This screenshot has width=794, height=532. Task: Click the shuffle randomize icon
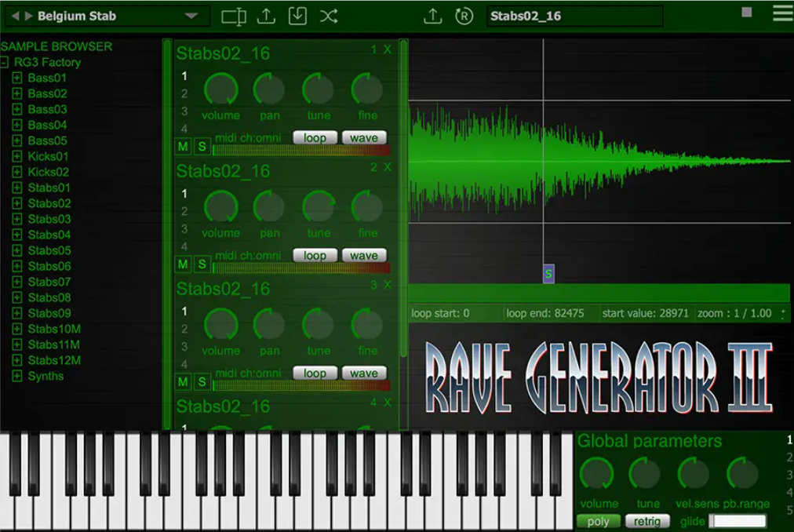pos(329,16)
